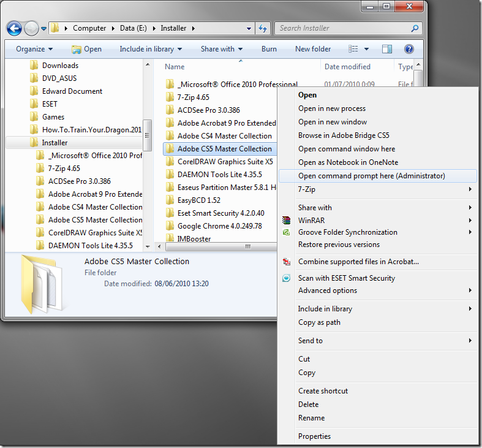Select 7-Zip 4.65 folder in file list
Screen dimensions: 482x448
[194, 97]
